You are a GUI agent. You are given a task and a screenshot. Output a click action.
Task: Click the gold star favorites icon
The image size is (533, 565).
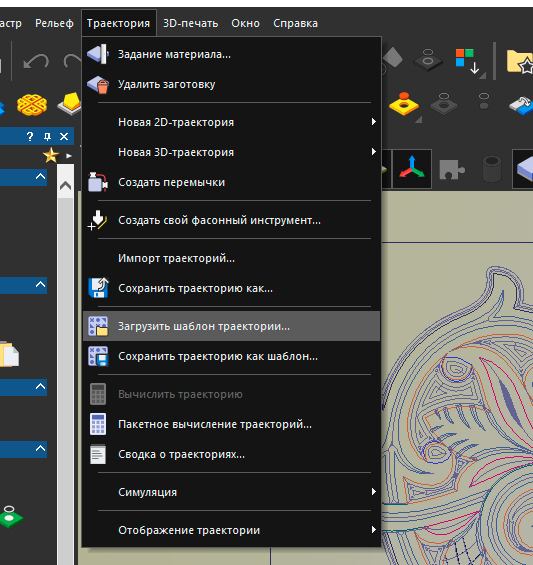[51, 156]
